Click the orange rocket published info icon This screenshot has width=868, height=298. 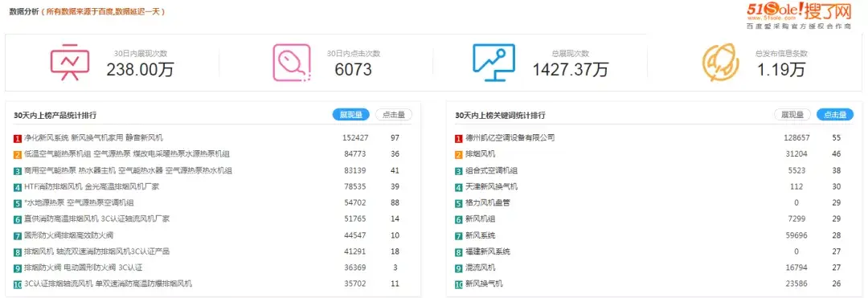(x=721, y=63)
